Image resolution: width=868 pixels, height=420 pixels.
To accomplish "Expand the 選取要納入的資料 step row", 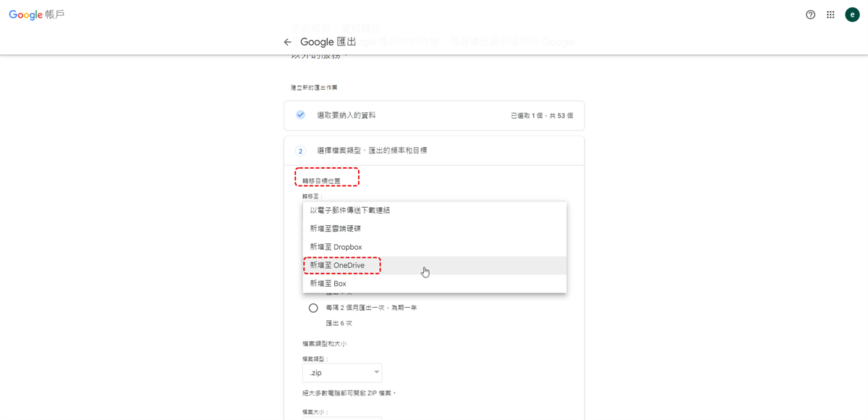I will [434, 115].
